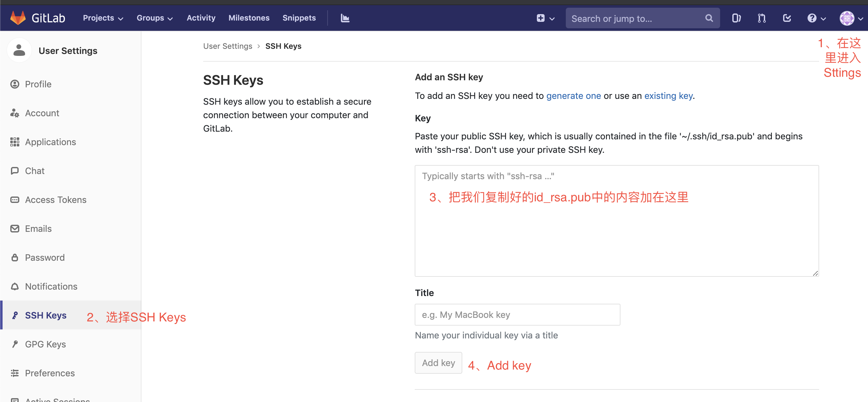This screenshot has width=868, height=402.
Task: Select Applications in the sidebar
Action: pos(70,142)
